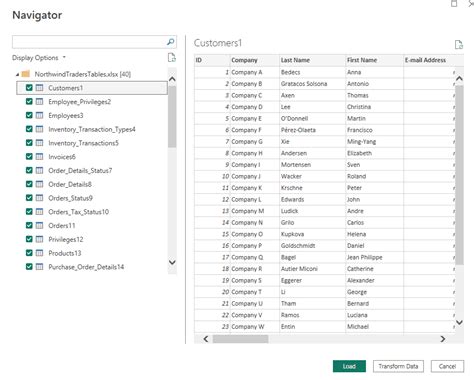Click the preview refresh icon beside Customers1 title
This screenshot has width=474, height=380.
[x=459, y=45]
